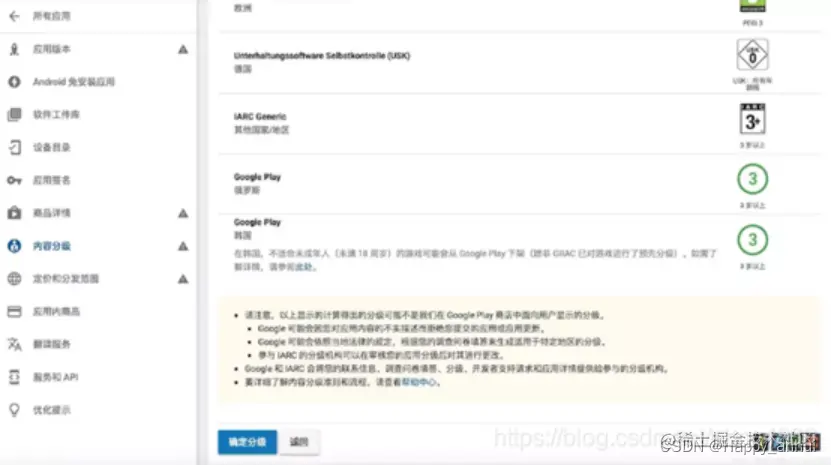
Task: Select the Android 免安装应用 sidebar icon
Action: tap(14, 82)
